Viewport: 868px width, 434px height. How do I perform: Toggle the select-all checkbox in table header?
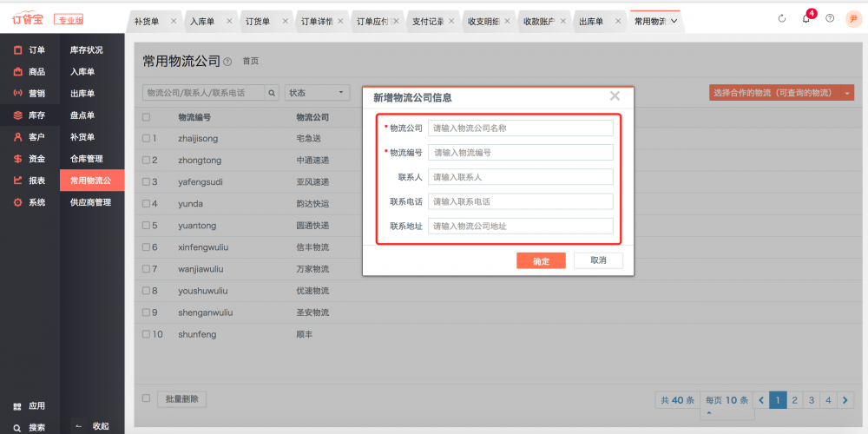(x=146, y=117)
